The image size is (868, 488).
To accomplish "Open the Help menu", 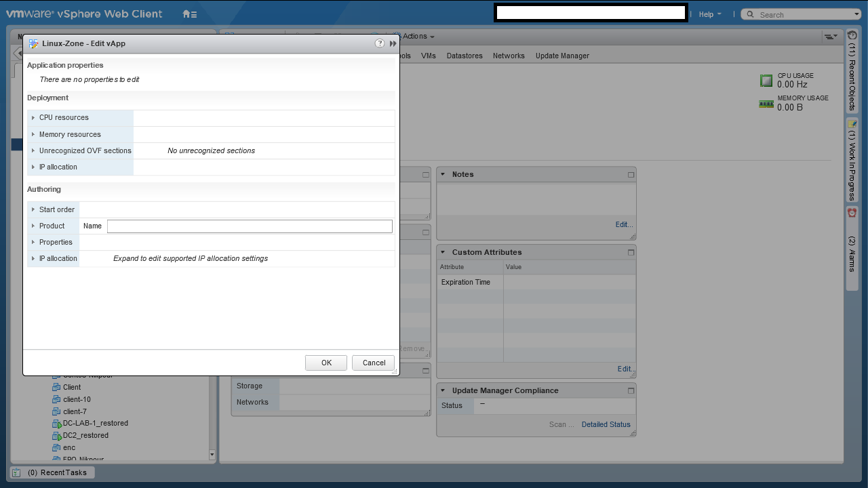I will point(709,14).
